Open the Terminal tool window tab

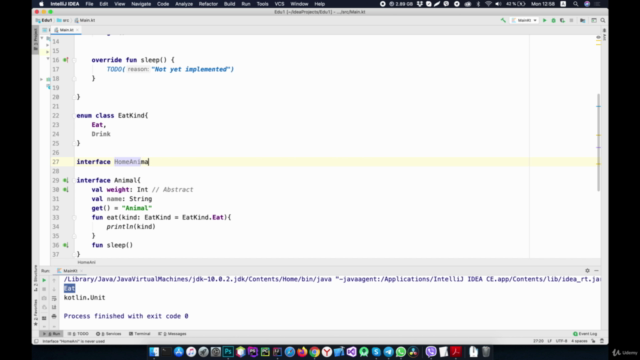(140, 334)
